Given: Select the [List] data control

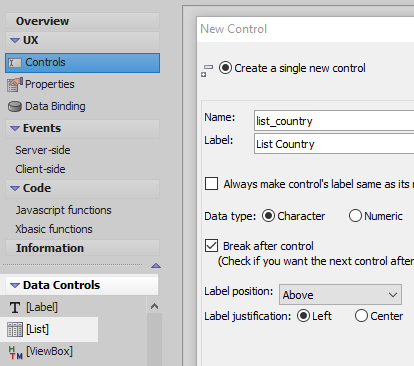Looking at the screenshot, I should 49,329.
